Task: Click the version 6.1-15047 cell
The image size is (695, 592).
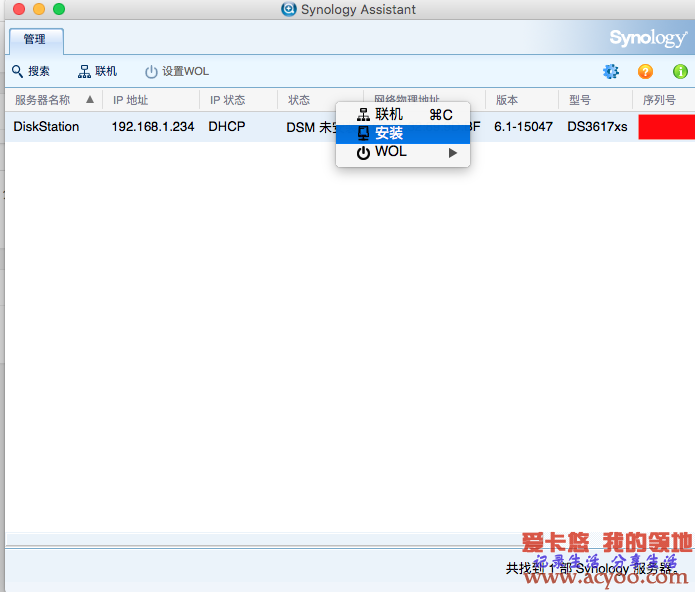Action: (x=523, y=127)
